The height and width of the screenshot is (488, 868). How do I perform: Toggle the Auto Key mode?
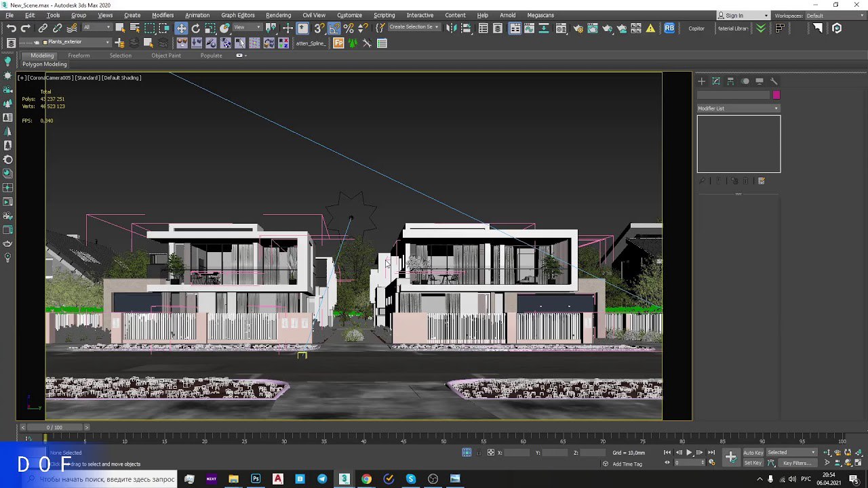tap(753, 452)
